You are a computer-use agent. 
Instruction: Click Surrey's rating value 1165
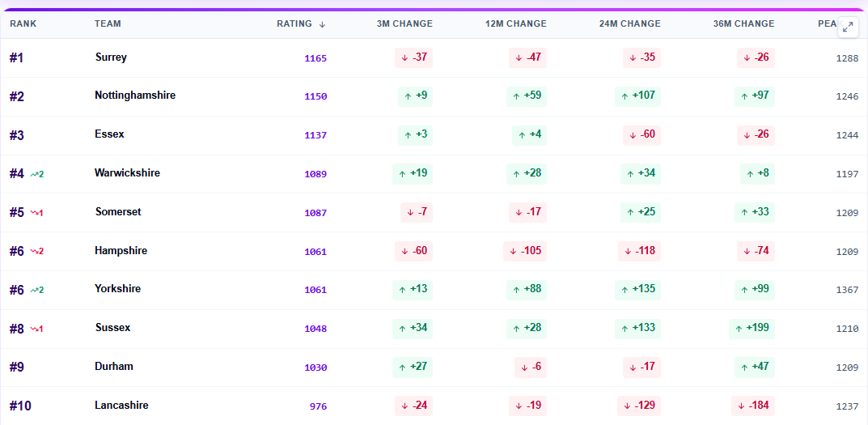[x=315, y=58]
